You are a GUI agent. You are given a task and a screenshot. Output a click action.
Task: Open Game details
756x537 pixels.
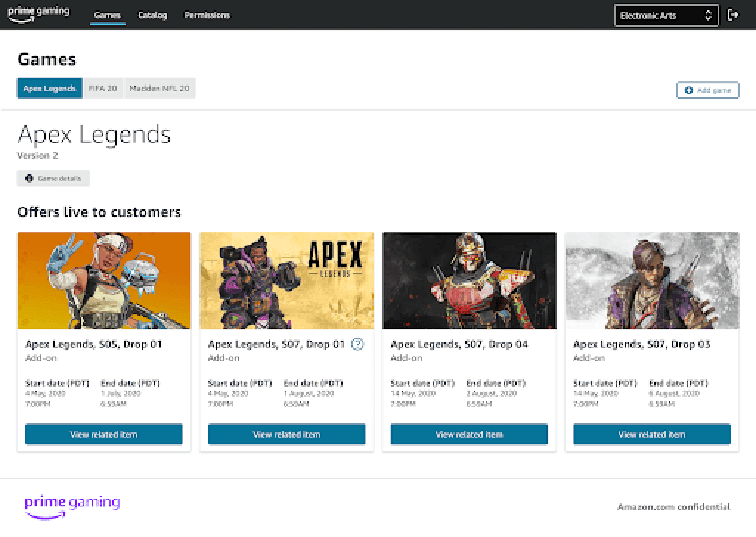click(53, 179)
